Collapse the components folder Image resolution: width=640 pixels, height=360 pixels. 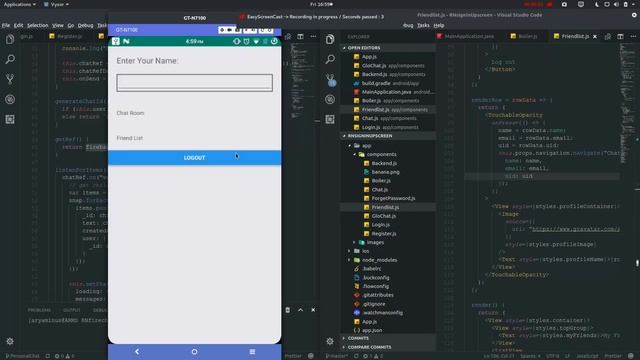click(381, 154)
